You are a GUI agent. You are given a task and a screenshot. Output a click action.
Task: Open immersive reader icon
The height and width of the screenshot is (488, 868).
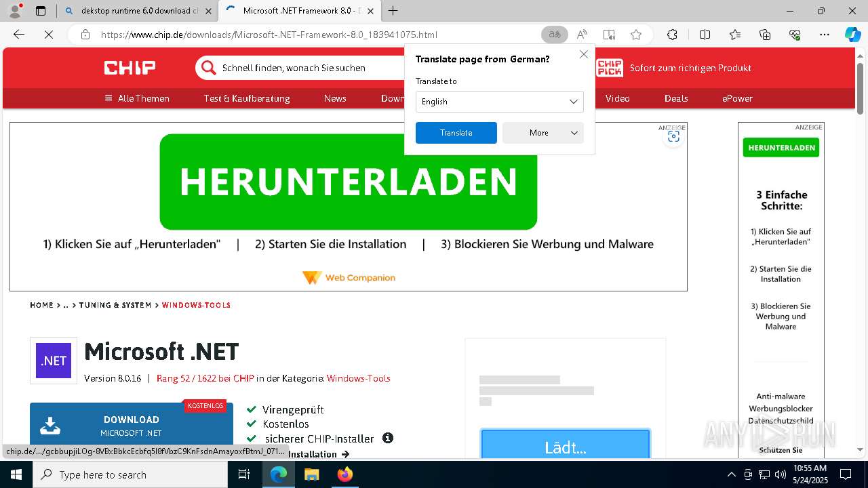[609, 35]
